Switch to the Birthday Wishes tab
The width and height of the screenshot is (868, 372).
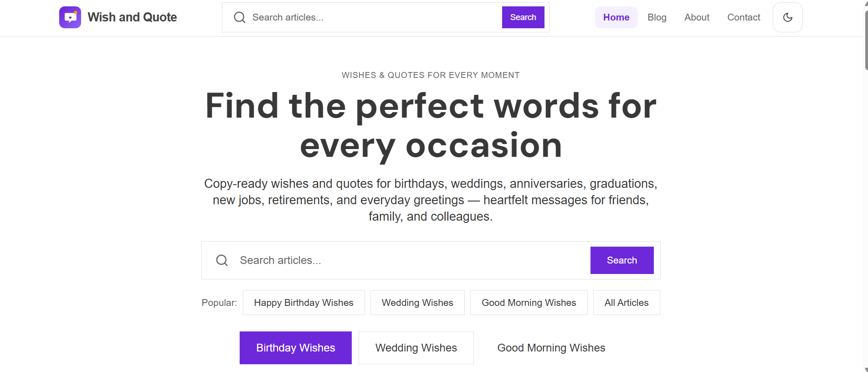(x=296, y=348)
